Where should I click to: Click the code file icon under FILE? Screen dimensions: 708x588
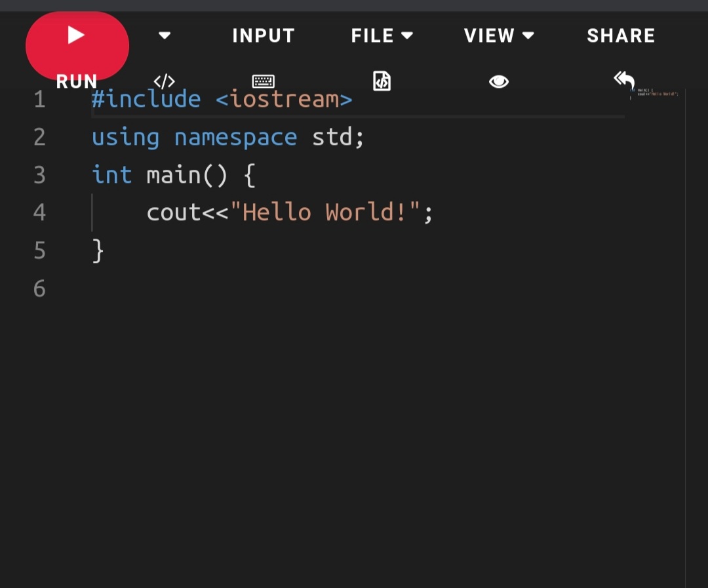click(382, 81)
